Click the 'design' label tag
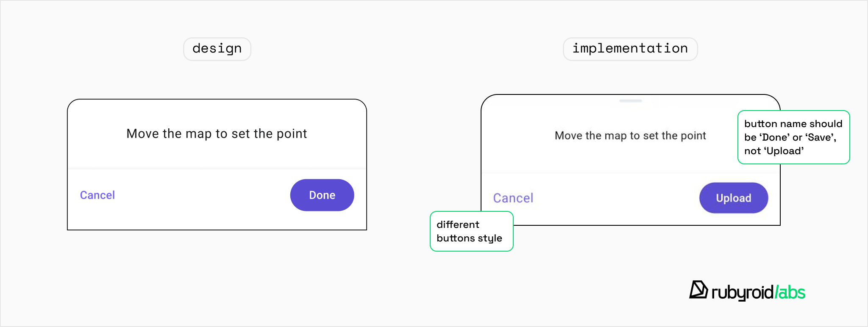Screen dimensions: 868x327 217,49
